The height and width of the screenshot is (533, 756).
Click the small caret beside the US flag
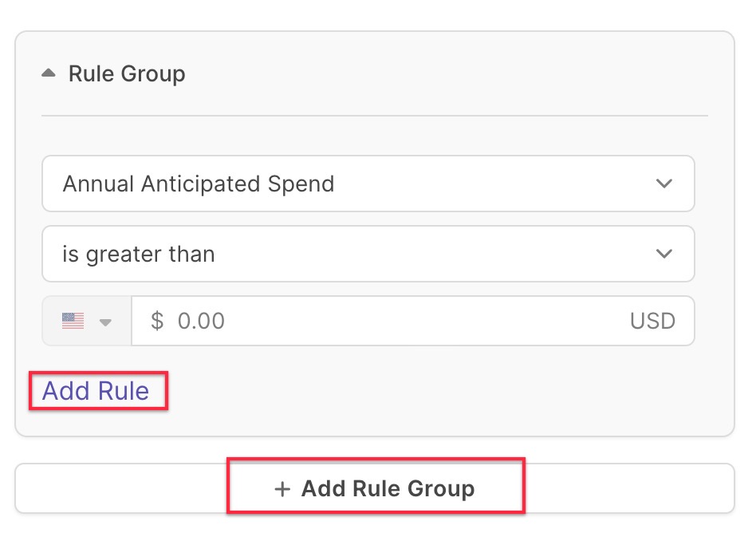tap(105, 322)
